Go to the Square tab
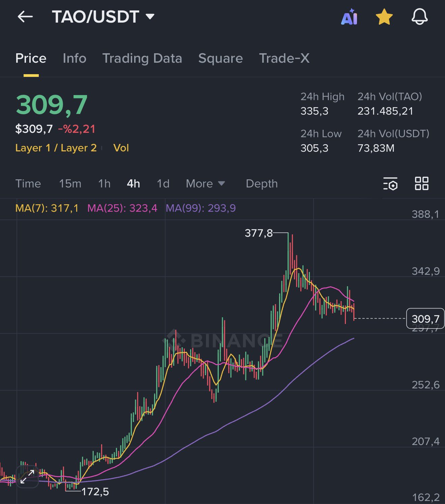445x504 pixels. pyautogui.click(x=220, y=58)
